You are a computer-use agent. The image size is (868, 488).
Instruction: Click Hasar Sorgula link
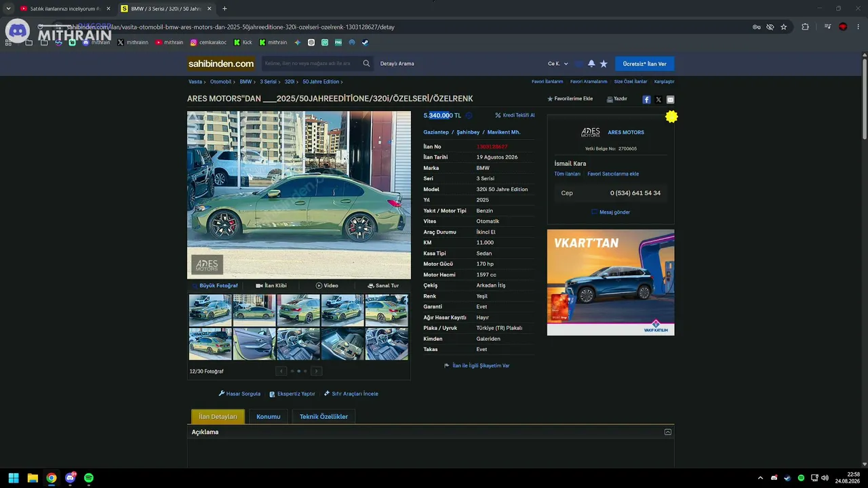[x=239, y=394]
